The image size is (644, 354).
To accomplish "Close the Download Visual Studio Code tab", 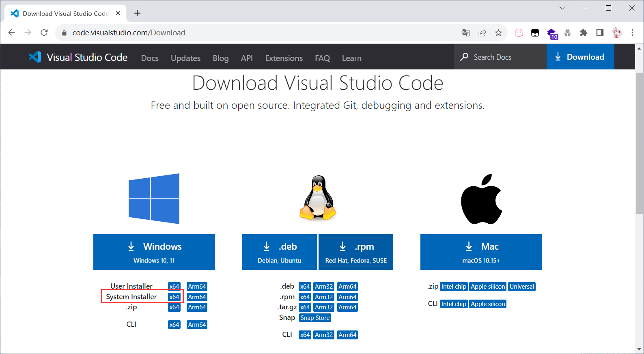I will pos(118,13).
